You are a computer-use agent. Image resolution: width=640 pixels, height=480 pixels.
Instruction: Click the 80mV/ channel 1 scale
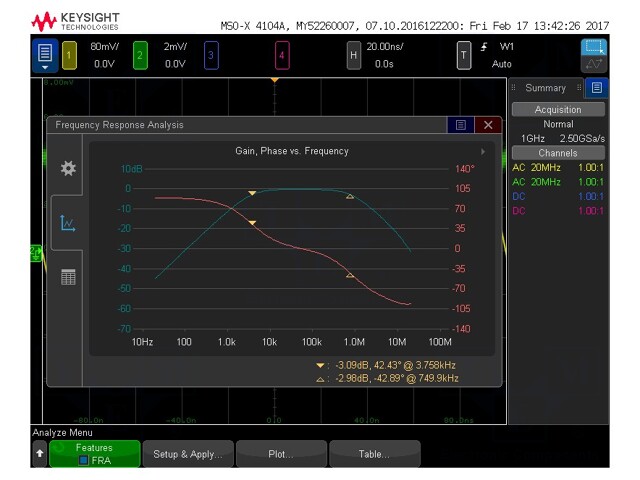click(x=105, y=47)
